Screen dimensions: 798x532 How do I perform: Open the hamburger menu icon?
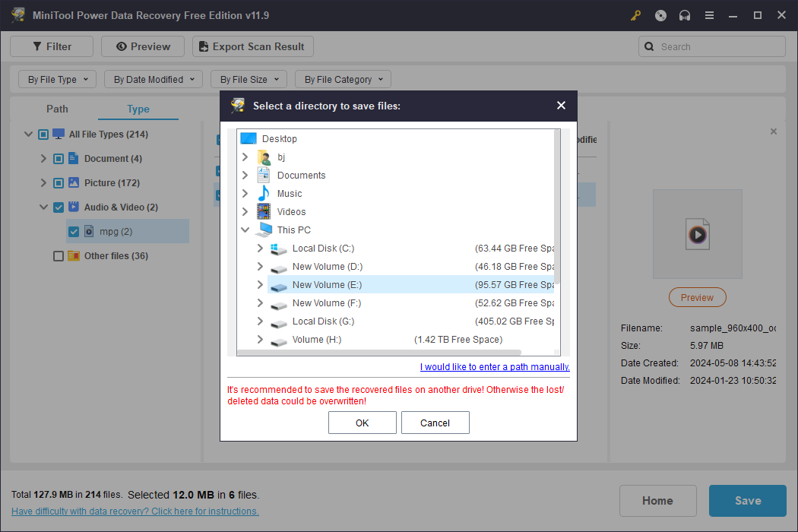pyautogui.click(x=709, y=15)
